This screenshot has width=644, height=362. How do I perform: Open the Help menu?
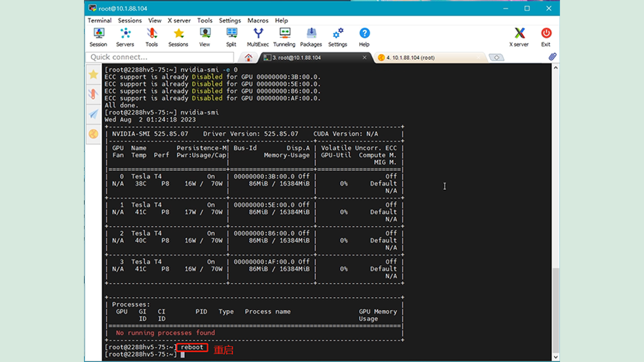282,21
